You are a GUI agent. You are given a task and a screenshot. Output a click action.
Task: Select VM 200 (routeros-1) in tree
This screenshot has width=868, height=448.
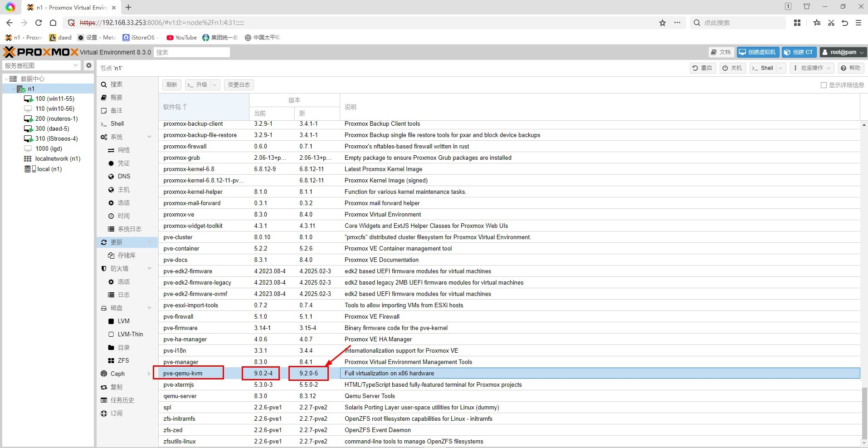point(56,118)
